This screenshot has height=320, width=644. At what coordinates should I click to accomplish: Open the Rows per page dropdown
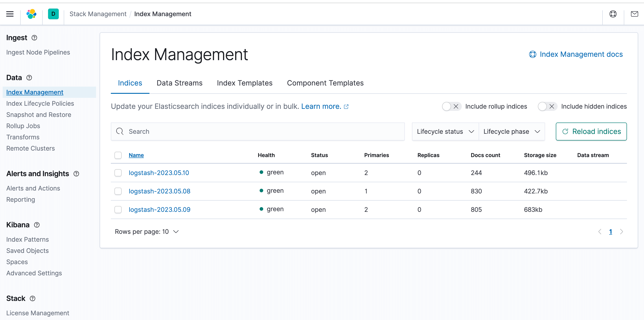147,232
